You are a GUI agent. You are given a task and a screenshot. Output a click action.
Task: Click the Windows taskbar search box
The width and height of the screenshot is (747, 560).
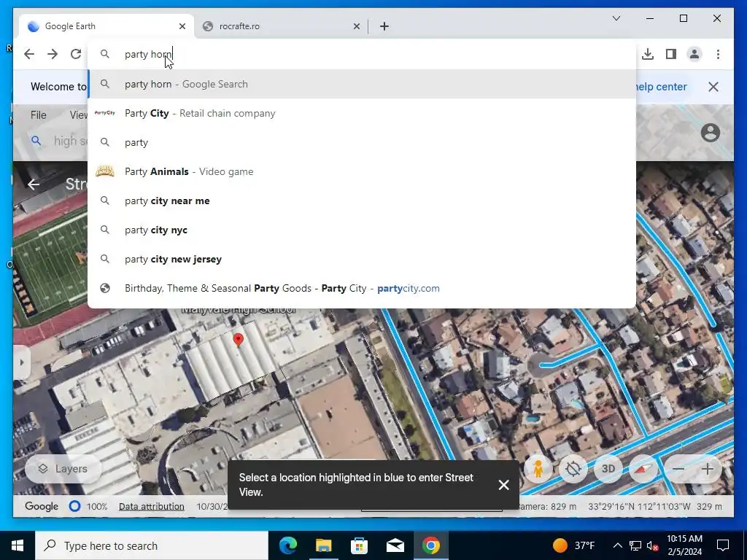[x=152, y=545]
